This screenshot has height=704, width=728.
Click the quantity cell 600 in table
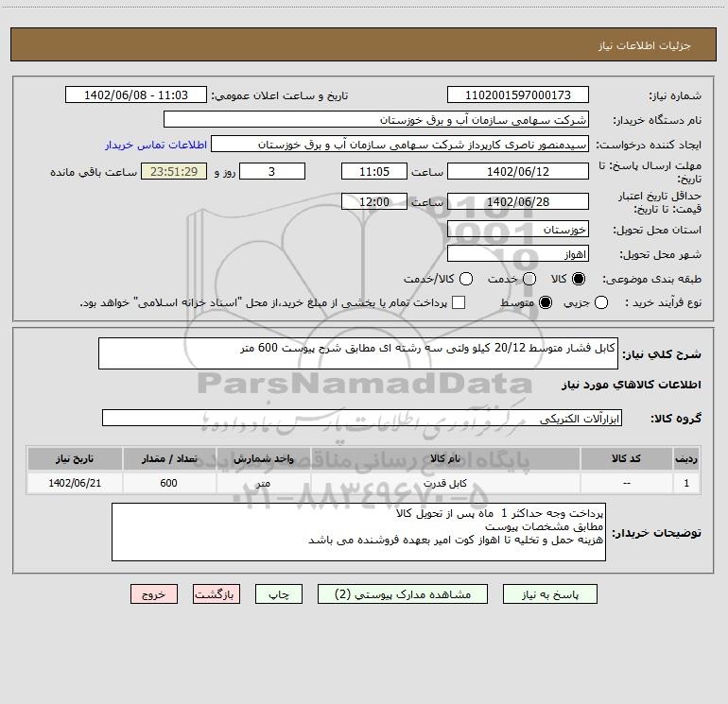[169, 483]
